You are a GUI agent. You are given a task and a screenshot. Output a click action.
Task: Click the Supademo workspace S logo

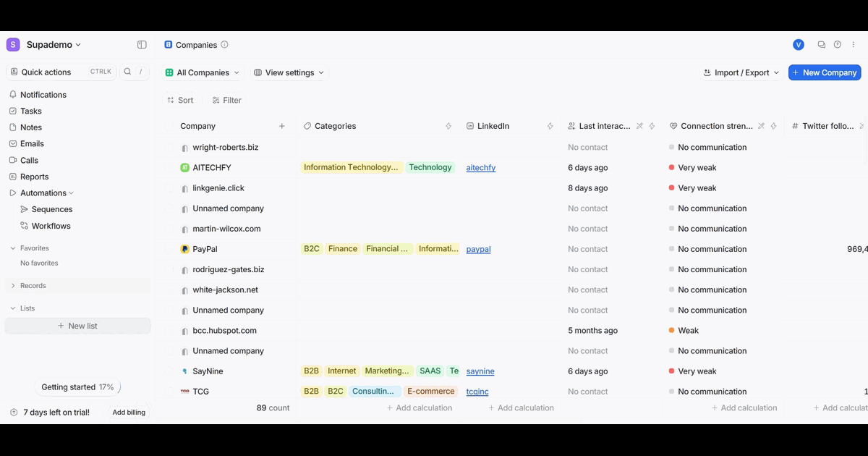[13, 45]
